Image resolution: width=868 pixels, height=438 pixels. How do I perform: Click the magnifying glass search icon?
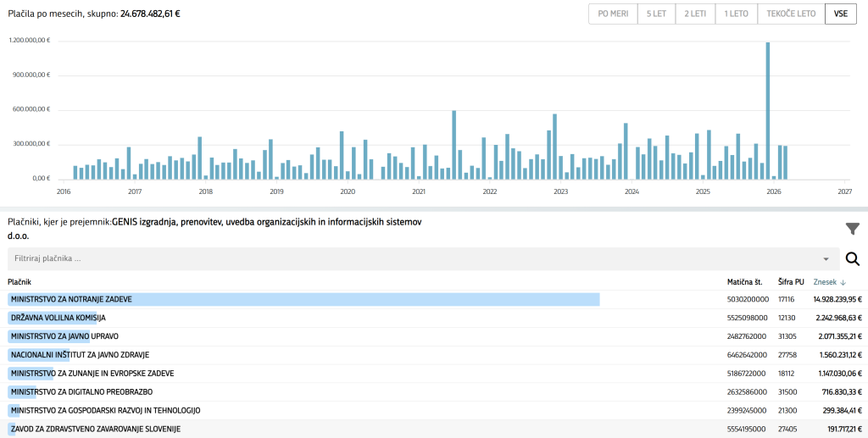coord(852,259)
